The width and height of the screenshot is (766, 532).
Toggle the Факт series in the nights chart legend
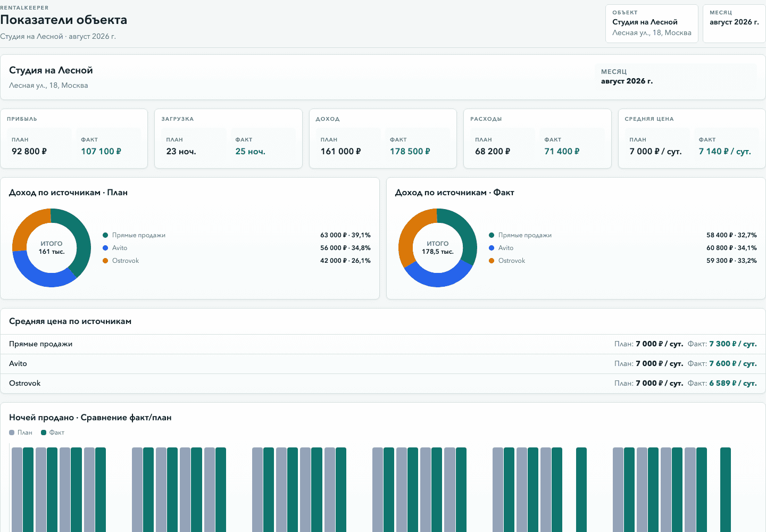[53, 433]
